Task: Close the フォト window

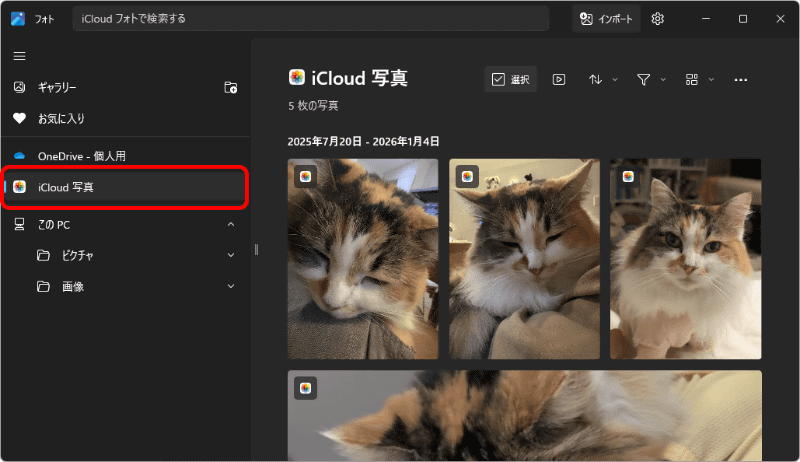Action: (780, 19)
